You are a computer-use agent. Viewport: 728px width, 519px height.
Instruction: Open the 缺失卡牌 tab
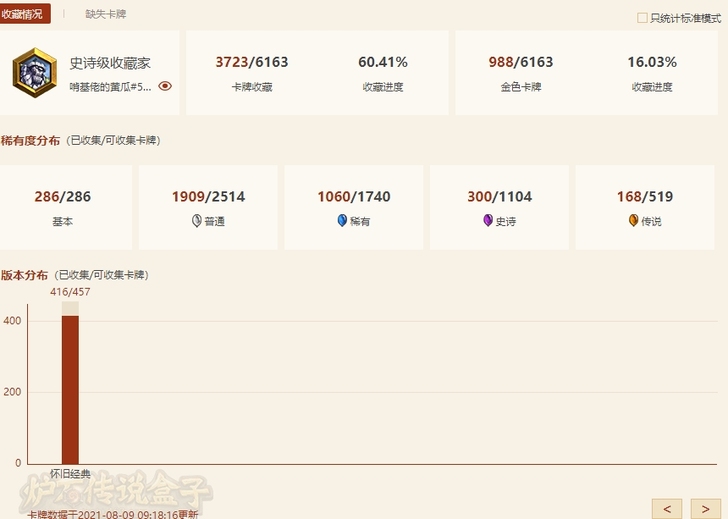click(x=106, y=14)
